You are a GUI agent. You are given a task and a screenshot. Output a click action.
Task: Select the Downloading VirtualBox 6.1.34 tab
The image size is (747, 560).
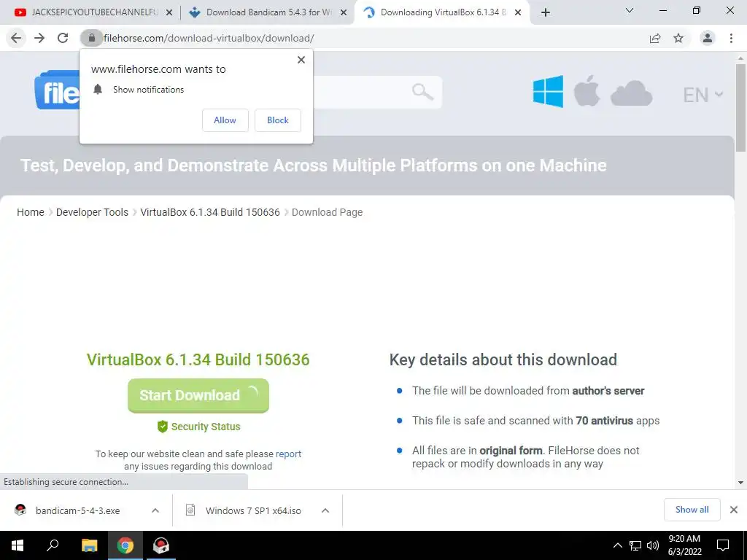point(441,12)
